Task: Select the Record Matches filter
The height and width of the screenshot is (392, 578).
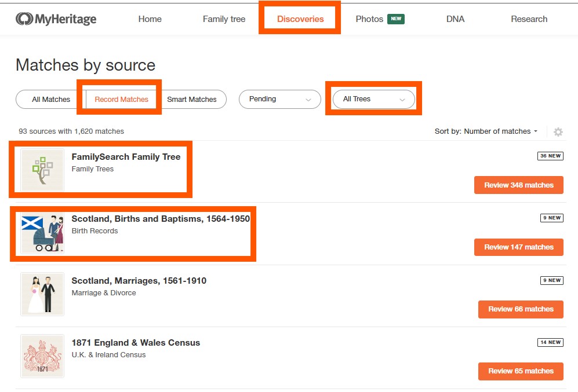Action: click(x=121, y=100)
